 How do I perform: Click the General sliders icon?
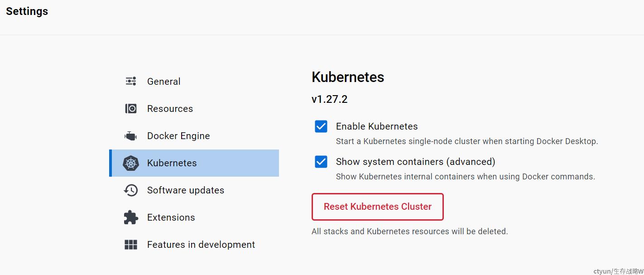tap(131, 82)
